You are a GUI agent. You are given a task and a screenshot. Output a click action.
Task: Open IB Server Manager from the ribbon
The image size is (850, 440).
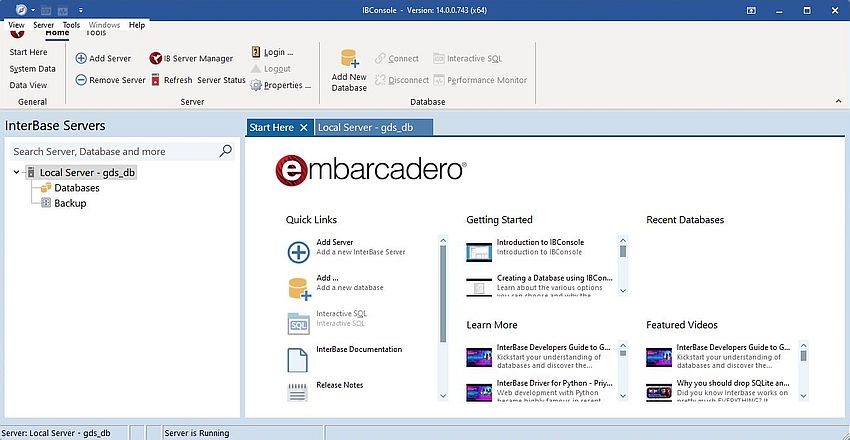pyautogui.click(x=191, y=59)
